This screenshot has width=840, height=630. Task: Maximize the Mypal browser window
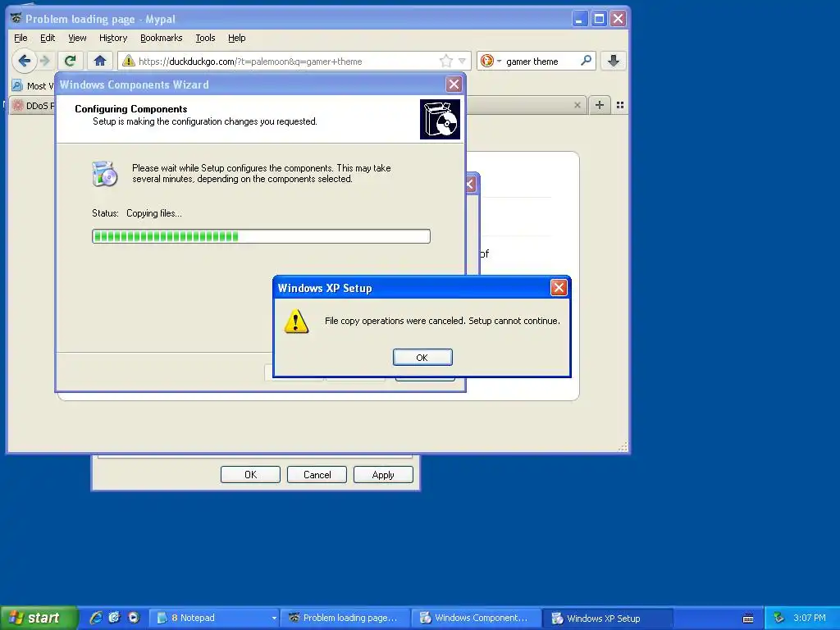[599, 19]
